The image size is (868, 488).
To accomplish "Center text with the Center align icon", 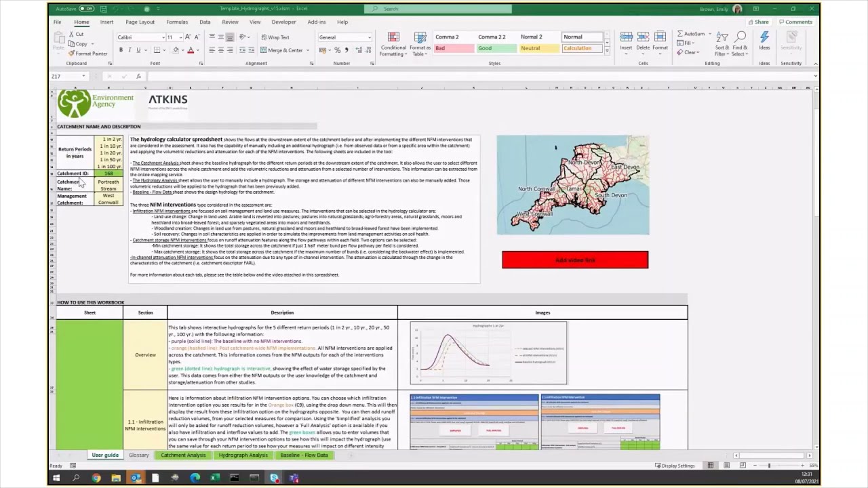I will [221, 50].
